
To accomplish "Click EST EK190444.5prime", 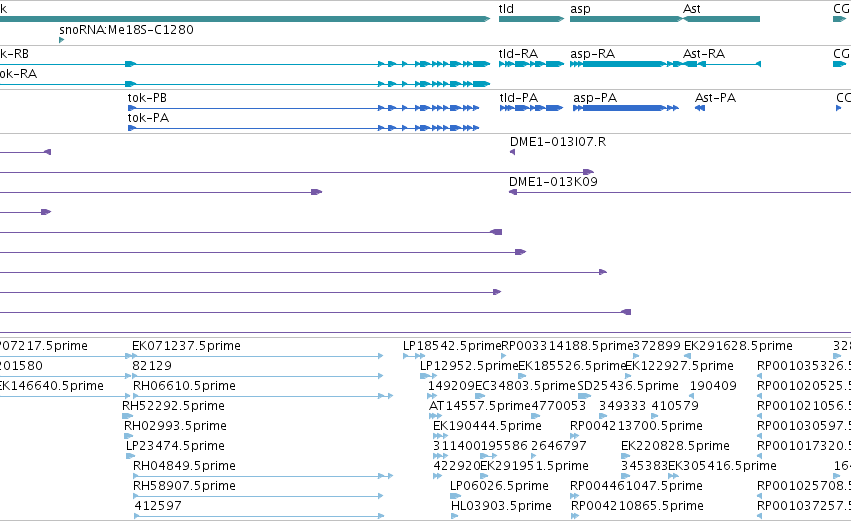I will (487, 426).
